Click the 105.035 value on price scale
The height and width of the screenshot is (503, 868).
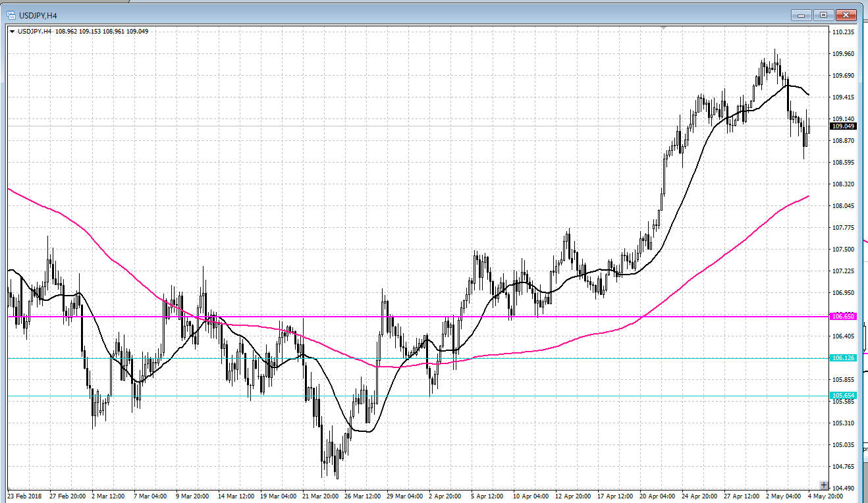[x=844, y=445]
